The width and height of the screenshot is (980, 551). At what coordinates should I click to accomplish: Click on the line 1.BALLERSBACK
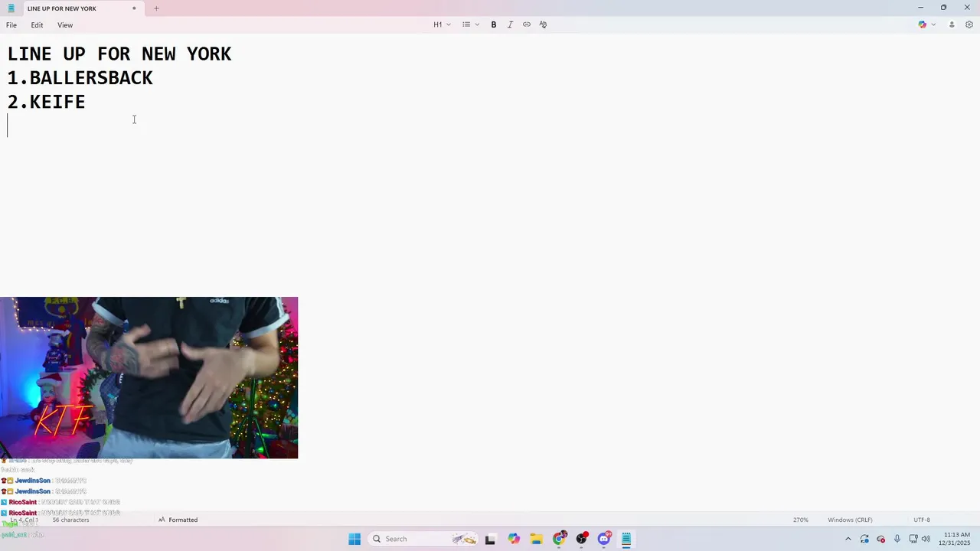click(80, 78)
